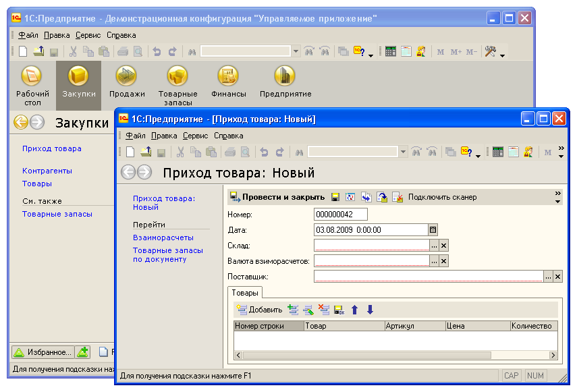Expand hidden toolbar buttons in Приход товара window
577x392 pixels.
click(x=561, y=152)
